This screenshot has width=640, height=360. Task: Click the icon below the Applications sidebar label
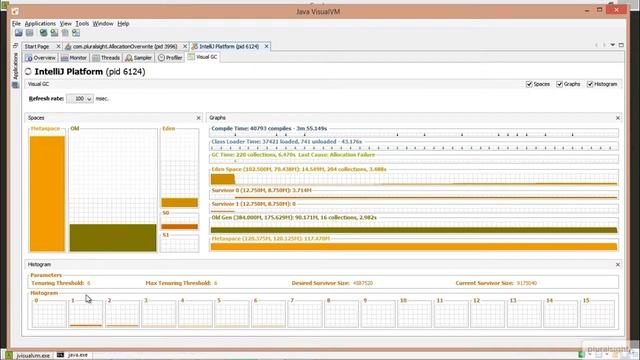tap(16, 85)
